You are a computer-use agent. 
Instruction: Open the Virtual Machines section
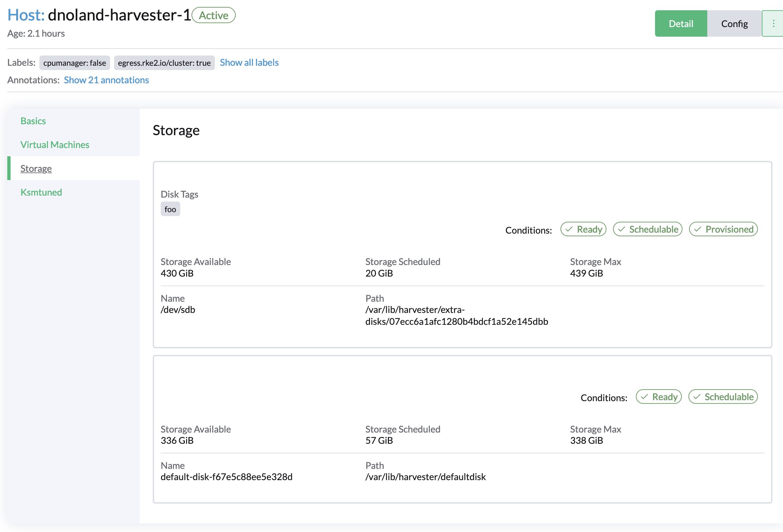[x=55, y=144]
